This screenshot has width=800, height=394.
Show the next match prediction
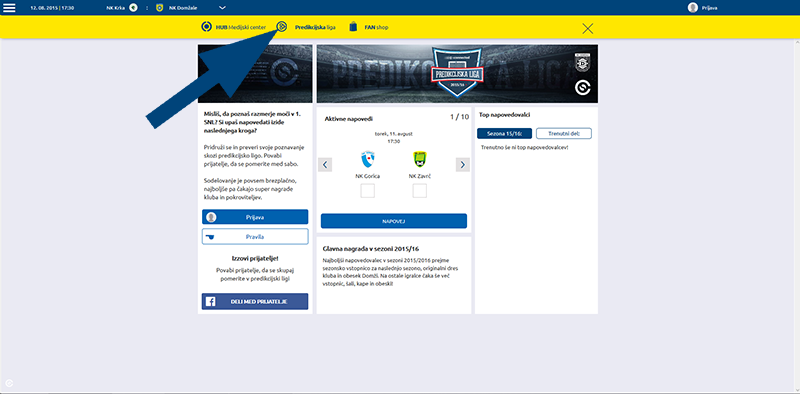pos(462,165)
